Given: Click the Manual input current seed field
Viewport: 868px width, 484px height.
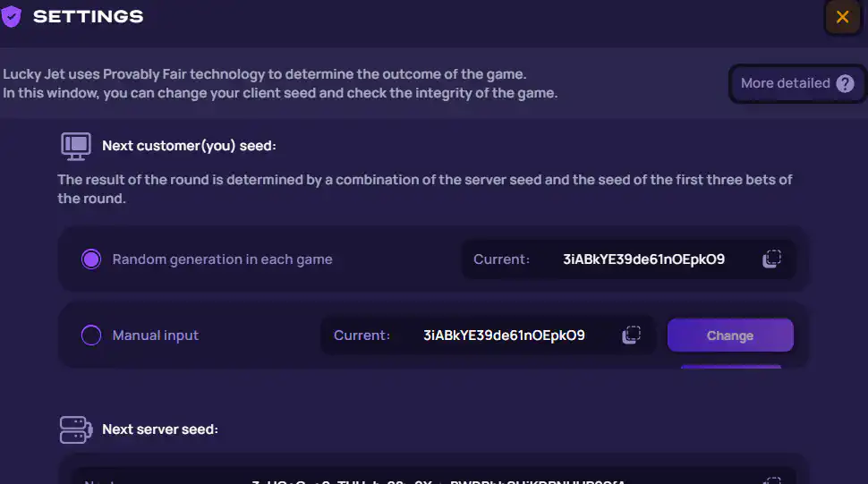Looking at the screenshot, I should [x=488, y=335].
